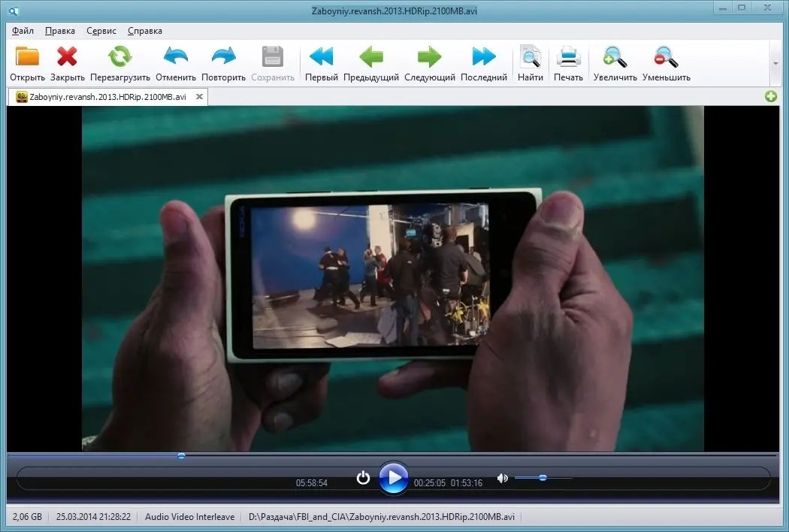Click the Печать printer icon
The height and width of the screenshot is (532, 789).
coord(568,56)
